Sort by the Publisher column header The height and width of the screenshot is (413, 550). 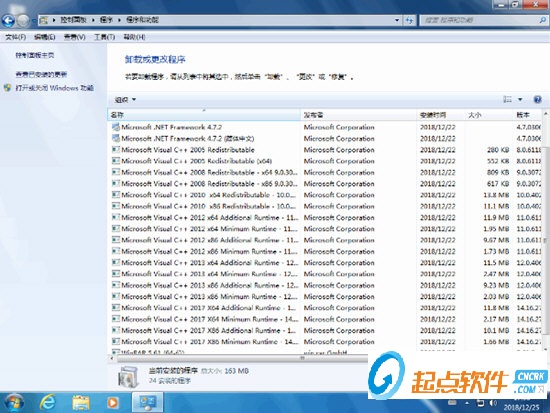click(358, 115)
